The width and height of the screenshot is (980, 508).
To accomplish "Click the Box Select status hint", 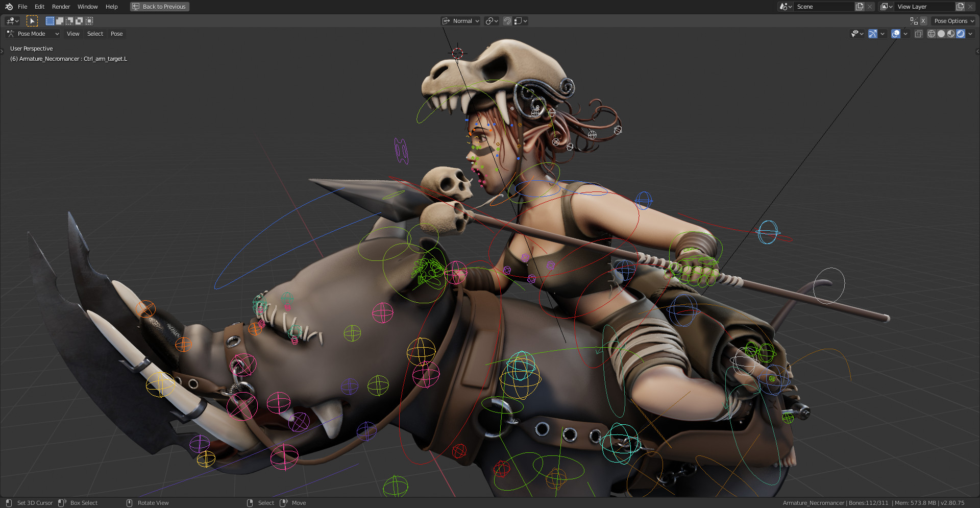I will click(84, 503).
